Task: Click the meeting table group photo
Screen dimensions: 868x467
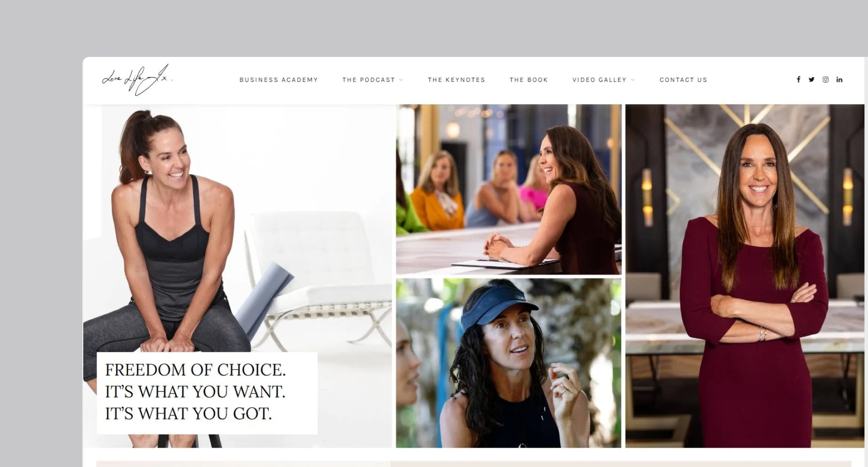Action: pos(509,190)
